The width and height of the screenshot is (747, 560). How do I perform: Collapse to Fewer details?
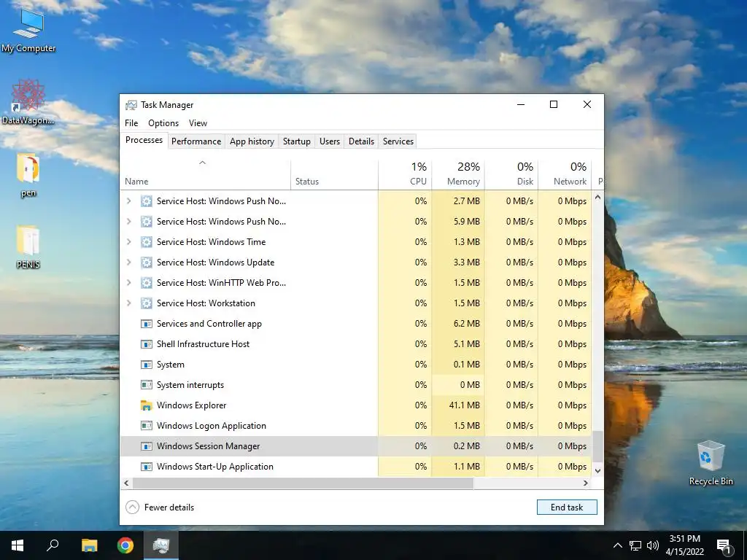pyautogui.click(x=160, y=507)
